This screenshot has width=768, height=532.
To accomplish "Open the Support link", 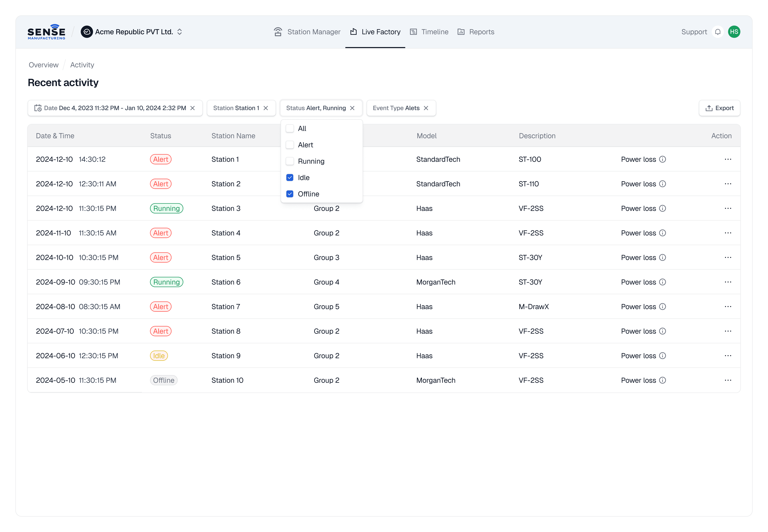I will pos(694,32).
